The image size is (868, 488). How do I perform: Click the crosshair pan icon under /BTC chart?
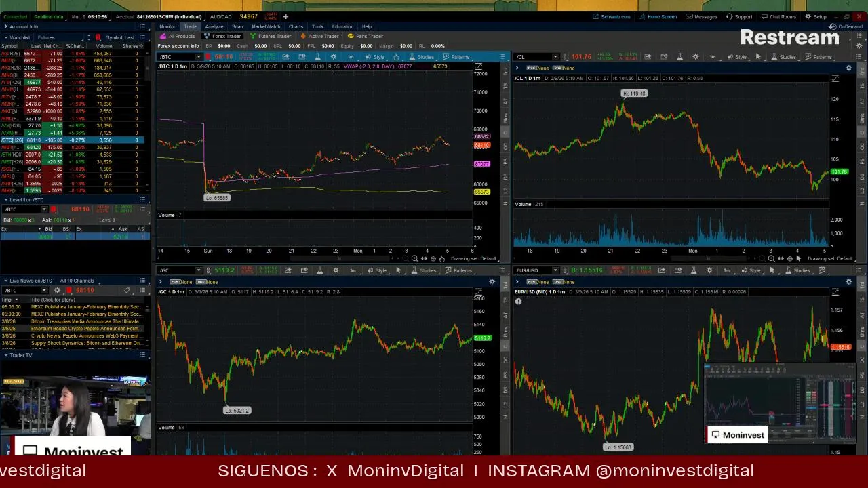[x=433, y=258]
